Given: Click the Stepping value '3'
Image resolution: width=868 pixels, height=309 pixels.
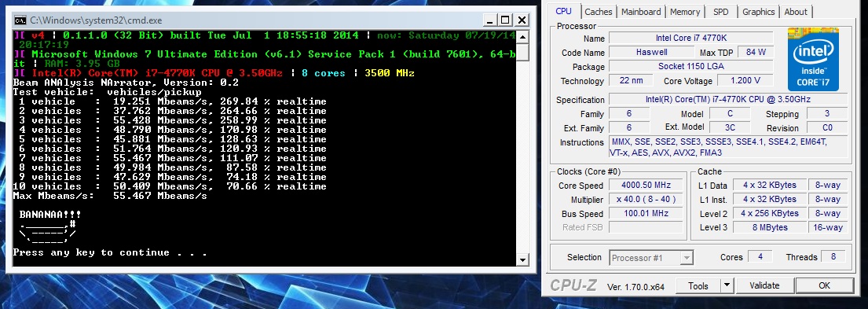Looking at the screenshot, I should click(x=827, y=113).
